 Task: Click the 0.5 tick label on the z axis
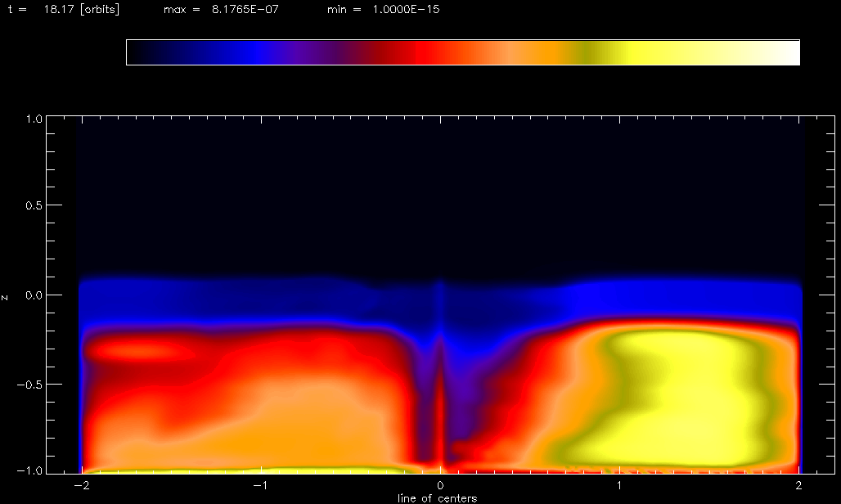32,206
